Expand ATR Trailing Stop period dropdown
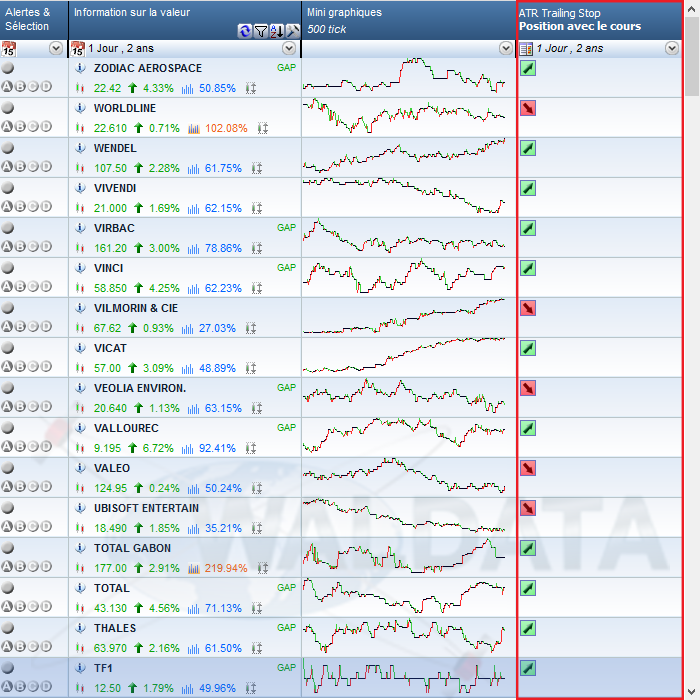This screenshot has height=700, width=700. (672, 48)
